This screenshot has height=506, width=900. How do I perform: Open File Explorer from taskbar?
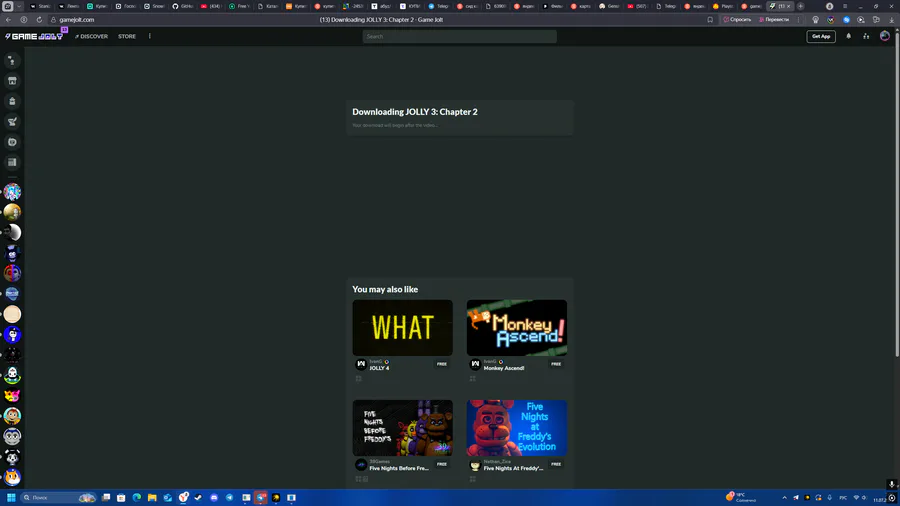pyautogui.click(x=152, y=497)
